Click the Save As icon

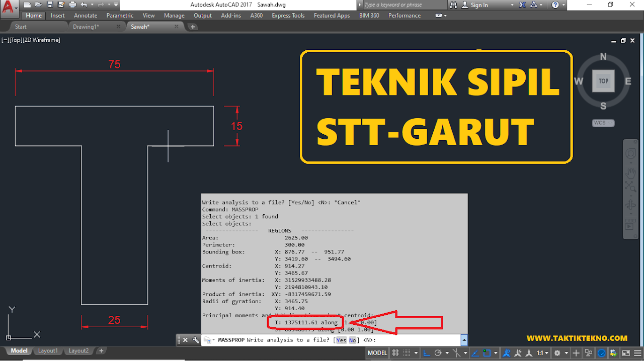[61, 5]
